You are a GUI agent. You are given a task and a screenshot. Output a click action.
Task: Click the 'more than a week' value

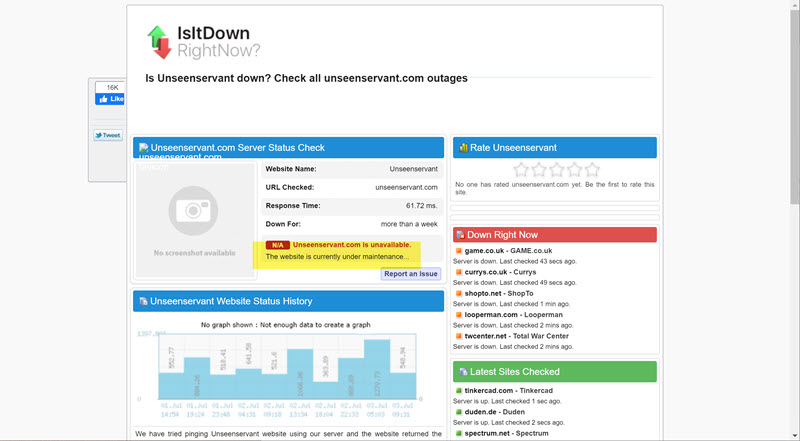(x=409, y=224)
